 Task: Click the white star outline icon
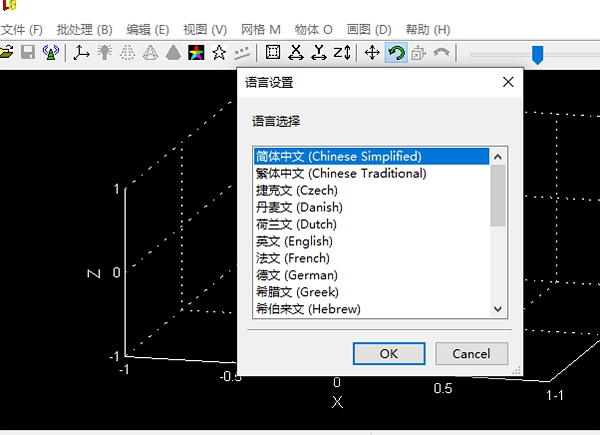click(x=219, y=52)
